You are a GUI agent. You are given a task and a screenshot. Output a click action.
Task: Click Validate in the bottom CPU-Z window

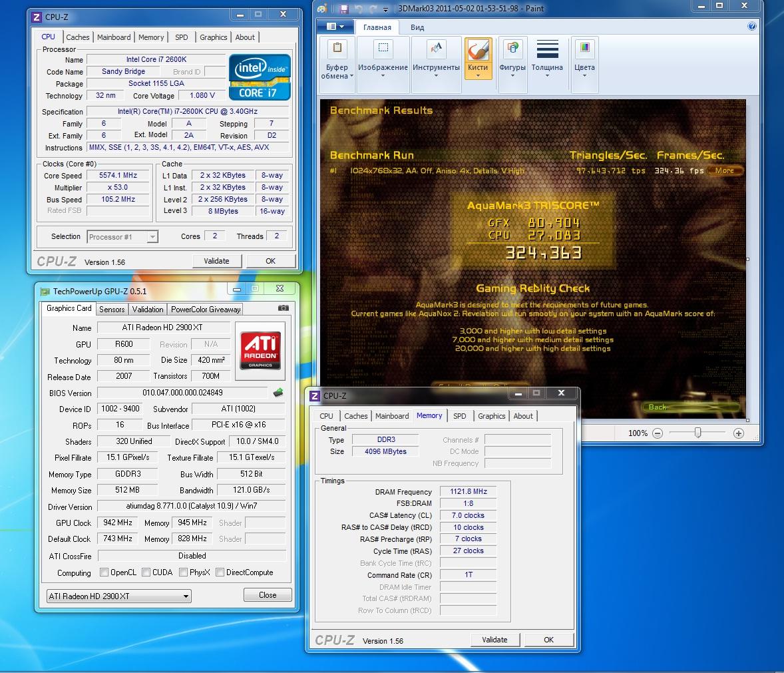pos(494,640)
